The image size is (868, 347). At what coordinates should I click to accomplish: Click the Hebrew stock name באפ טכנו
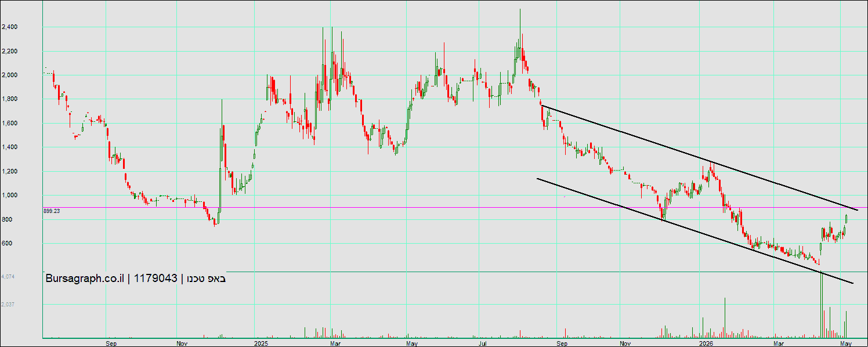pos(205,279)
